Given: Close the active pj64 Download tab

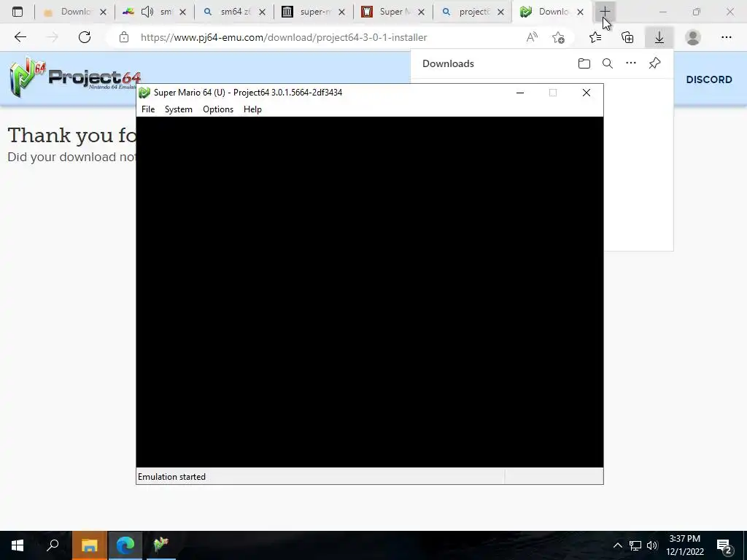Looking at the screenshot, I should [x=580, y=12].
